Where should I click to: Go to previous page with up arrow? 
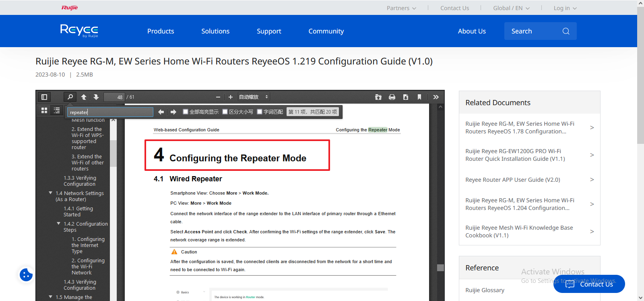point(84,97)
